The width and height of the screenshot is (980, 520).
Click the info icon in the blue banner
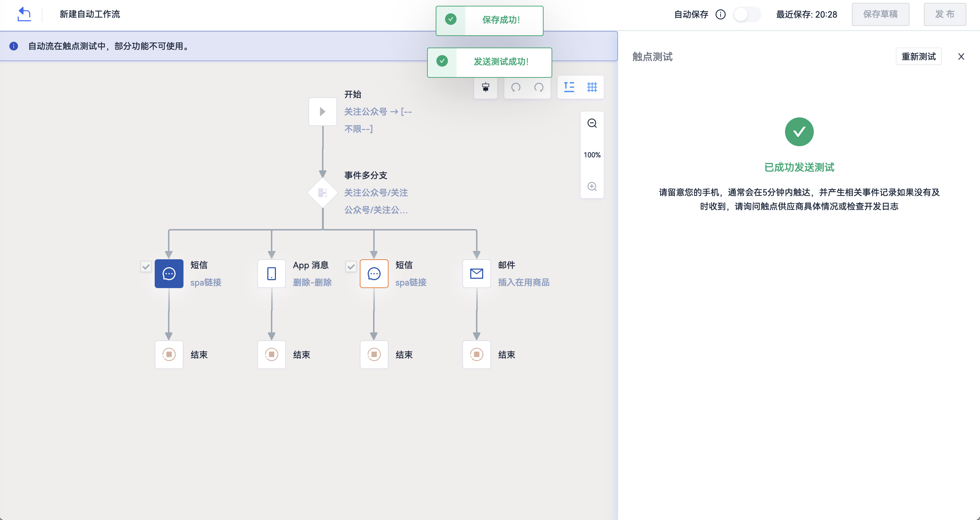pyautogui.click(x=14, y=46)
